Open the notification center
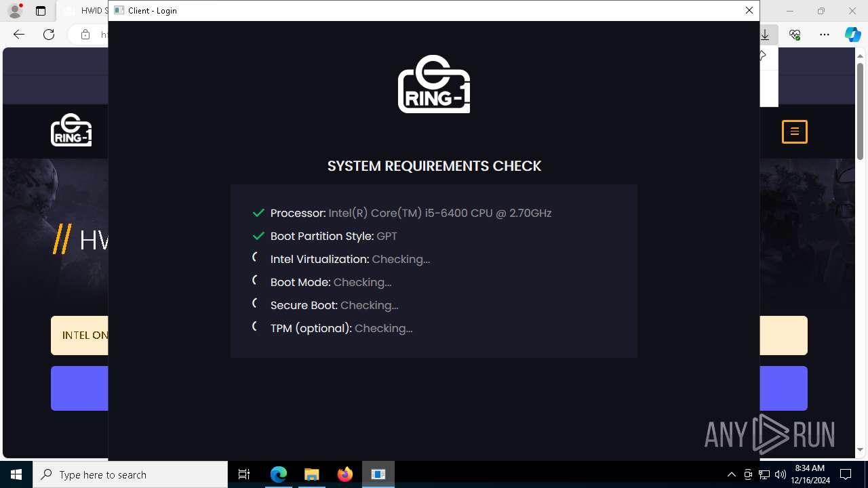The height and width of the screenshot is (488, 868). click(x=846, y=474)
